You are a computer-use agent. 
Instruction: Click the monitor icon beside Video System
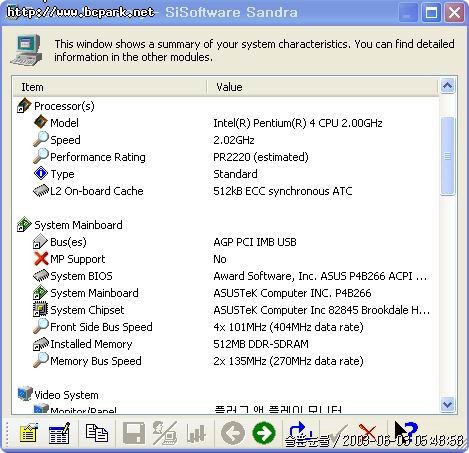pos(25,394)
